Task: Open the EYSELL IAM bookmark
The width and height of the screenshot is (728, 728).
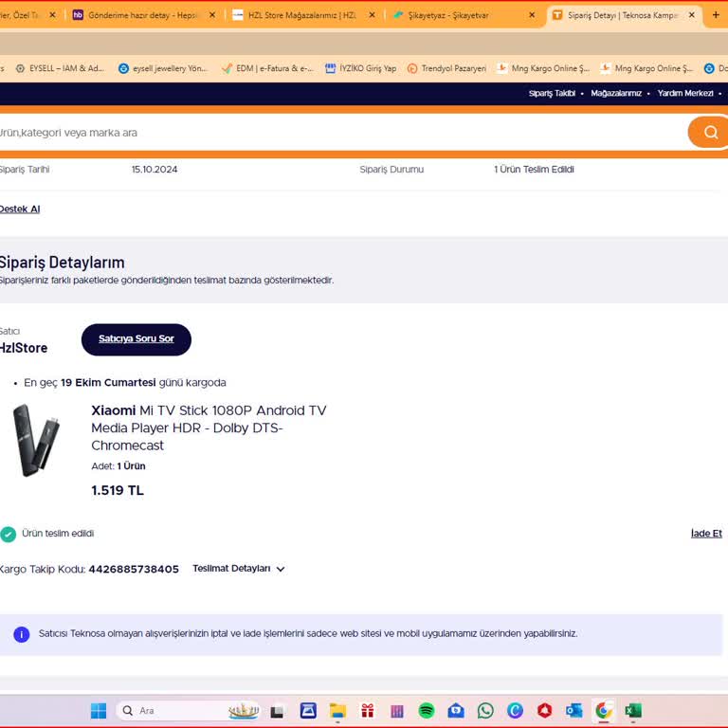Action: [61, 68]
